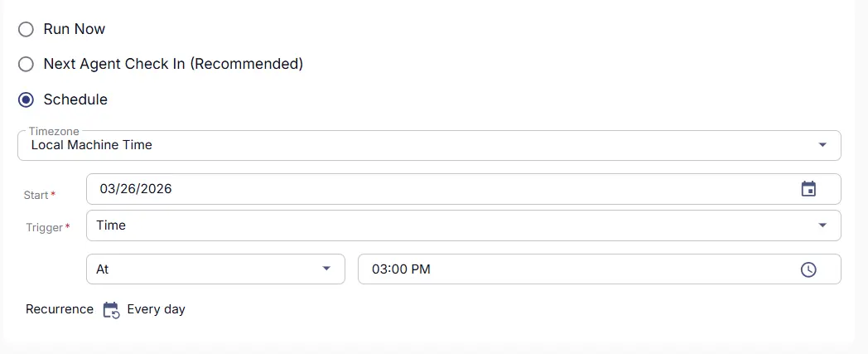Click the "At" value text

[x=103, y=269]
